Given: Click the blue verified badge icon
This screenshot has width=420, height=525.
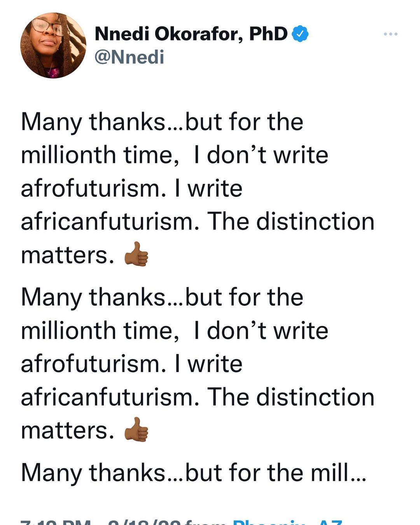Looking at the screenshot, I should pos(300,34).
